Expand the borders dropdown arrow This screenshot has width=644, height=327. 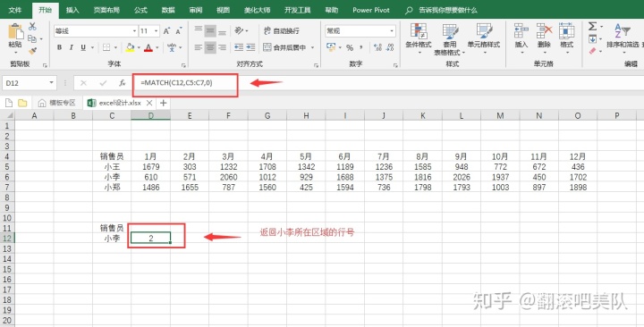point(115,47)
